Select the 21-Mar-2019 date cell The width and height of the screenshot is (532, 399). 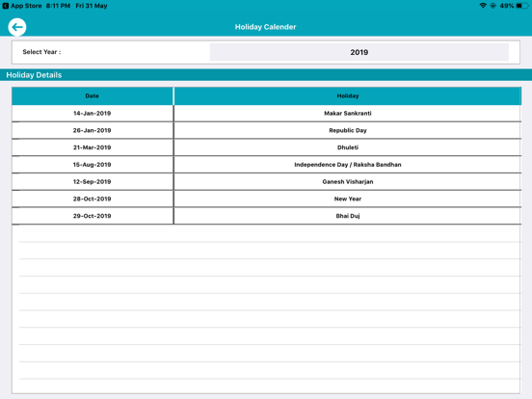coord(93,147)
